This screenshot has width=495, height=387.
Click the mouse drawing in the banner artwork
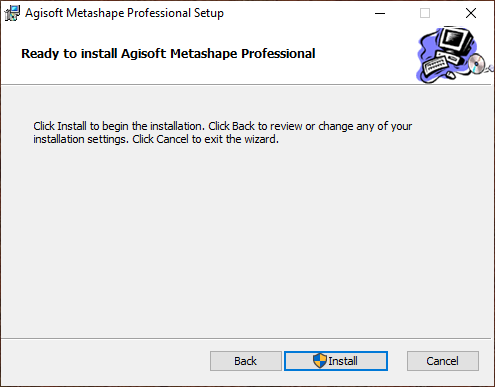pyautogui.click(x=450, y=75)
